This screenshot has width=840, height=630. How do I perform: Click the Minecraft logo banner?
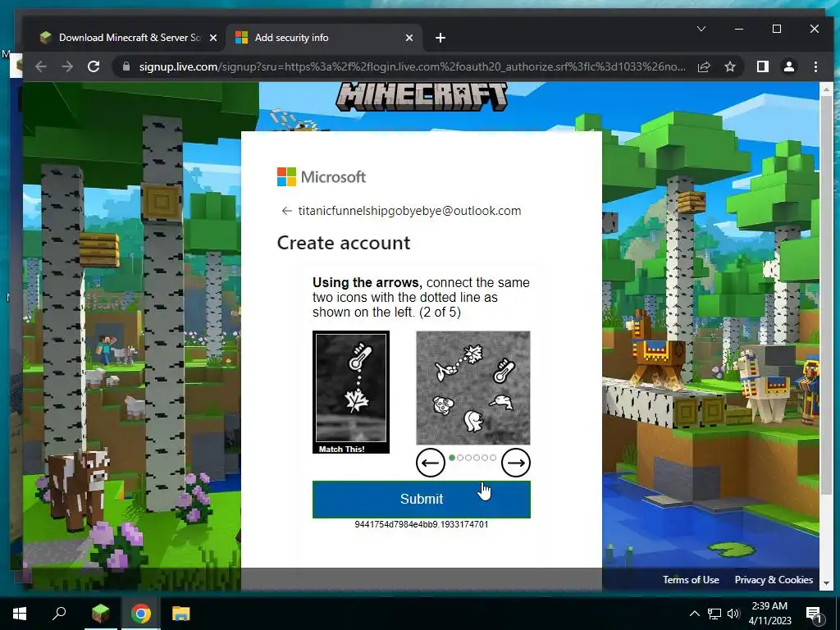[x=422, y=97]
